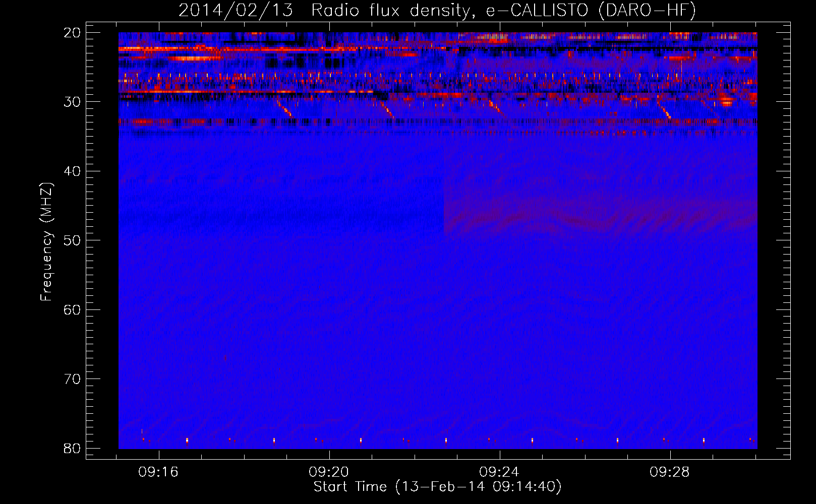
Task: Click the 09:16 time tick label
Action: click(158, 472)
